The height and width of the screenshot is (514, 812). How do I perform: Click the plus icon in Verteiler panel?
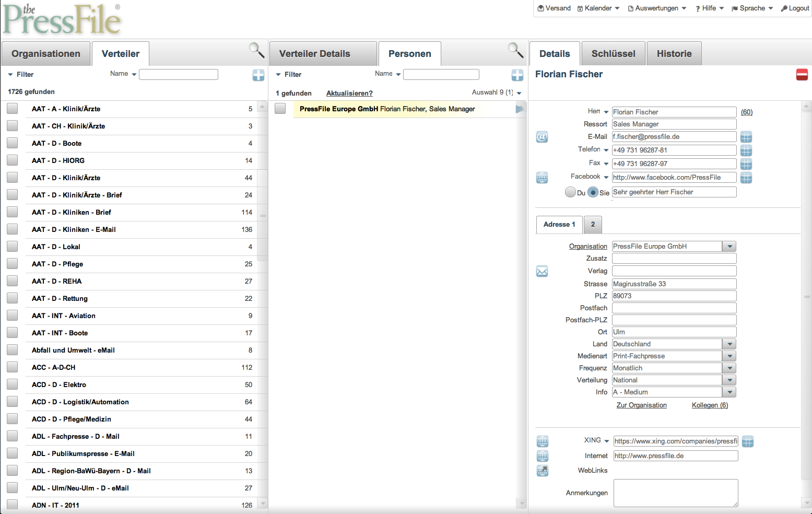coord(258,75)
